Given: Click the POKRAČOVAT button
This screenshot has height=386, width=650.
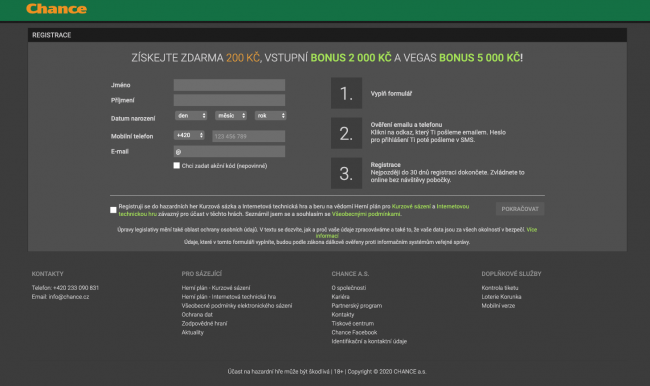Looking at the screenshot, I should 520,209.
